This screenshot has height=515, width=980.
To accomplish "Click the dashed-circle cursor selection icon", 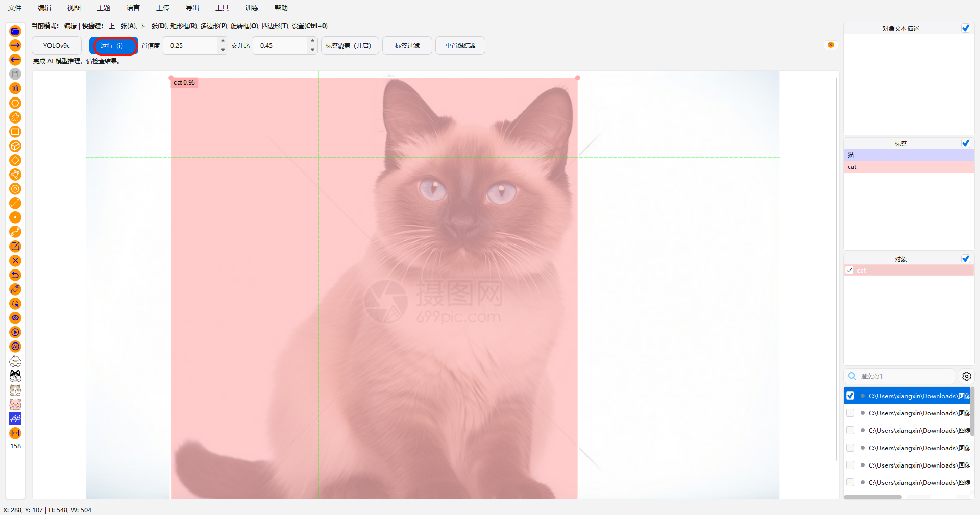I will tap(15, 304).
